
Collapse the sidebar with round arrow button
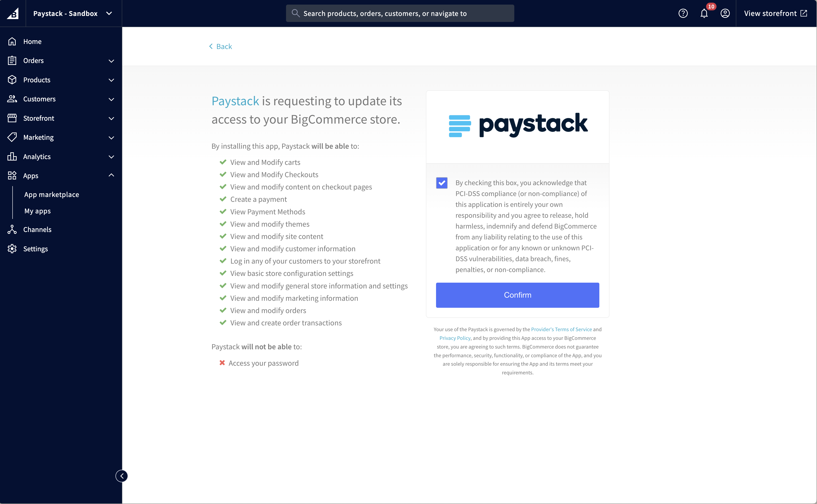[122, 476]
